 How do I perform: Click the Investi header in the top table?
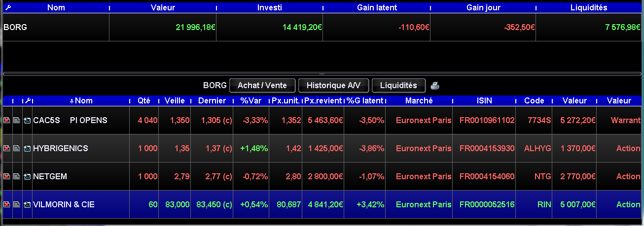[x=270, y=7]
